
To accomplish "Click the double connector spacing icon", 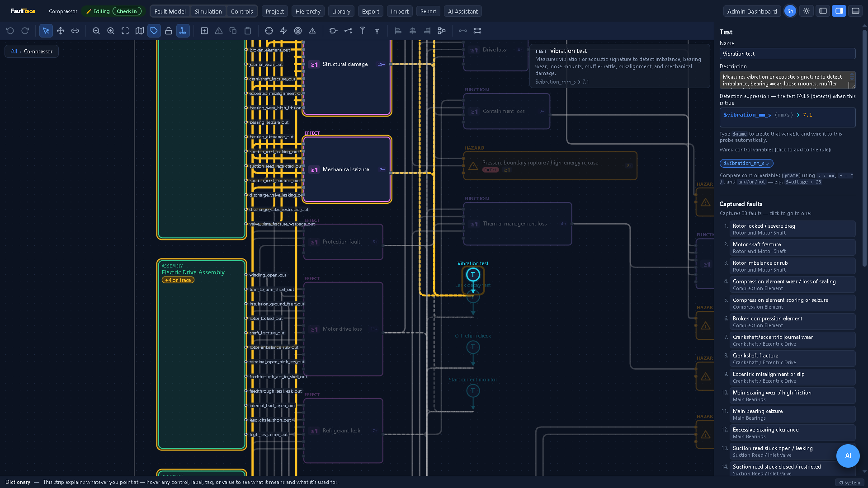I will [477, 31].
